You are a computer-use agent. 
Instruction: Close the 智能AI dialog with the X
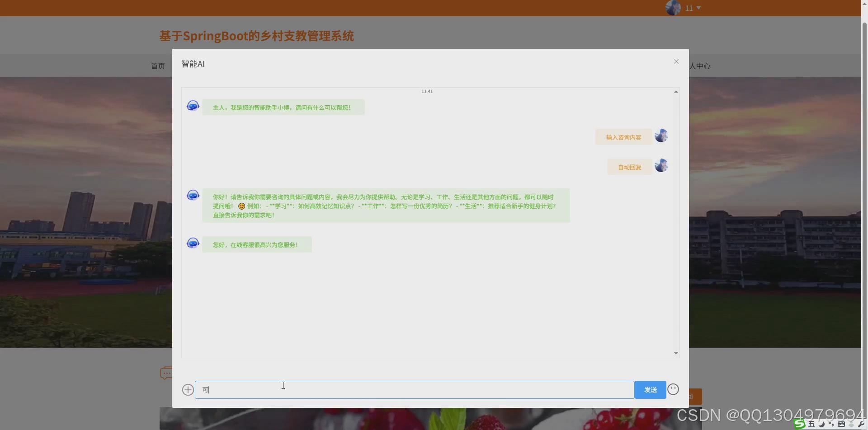pos(676,61)
